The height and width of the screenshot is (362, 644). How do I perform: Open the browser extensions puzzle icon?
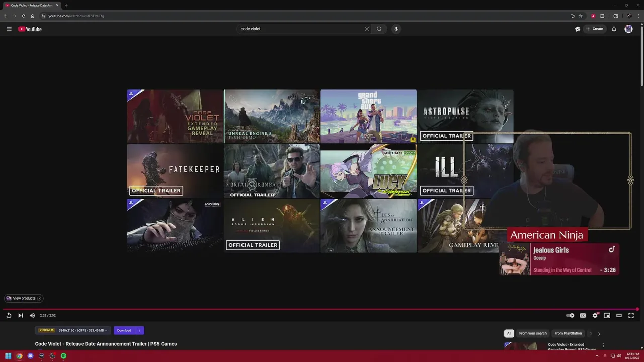602,16
